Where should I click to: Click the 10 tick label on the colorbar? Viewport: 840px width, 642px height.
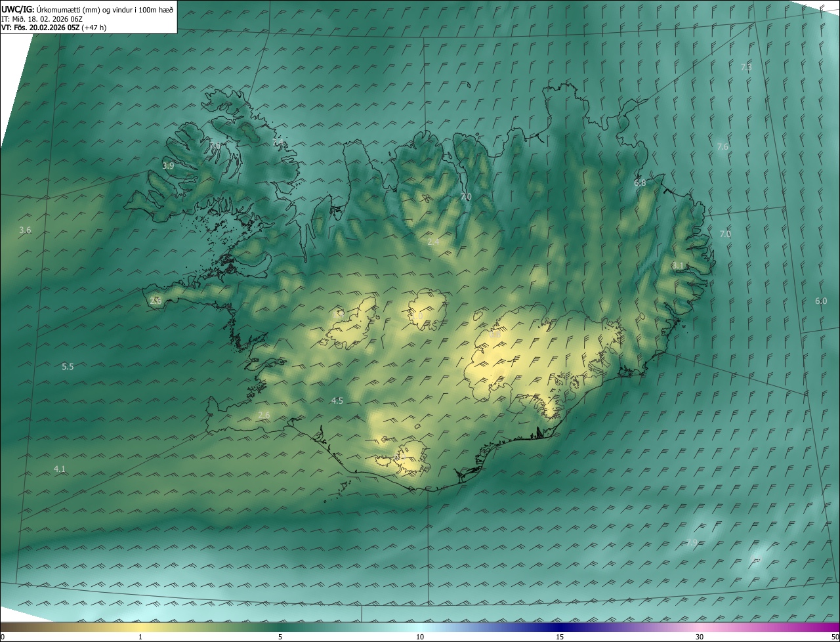420,637
